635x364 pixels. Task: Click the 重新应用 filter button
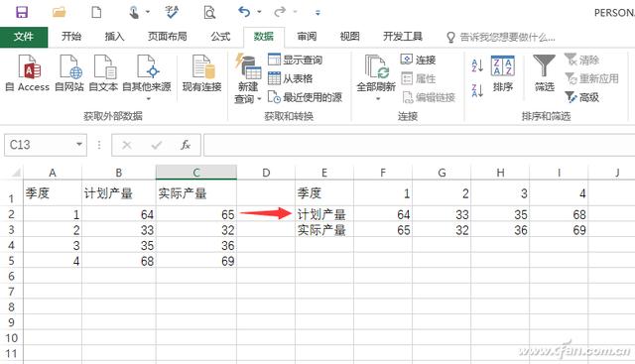(591, 78)
